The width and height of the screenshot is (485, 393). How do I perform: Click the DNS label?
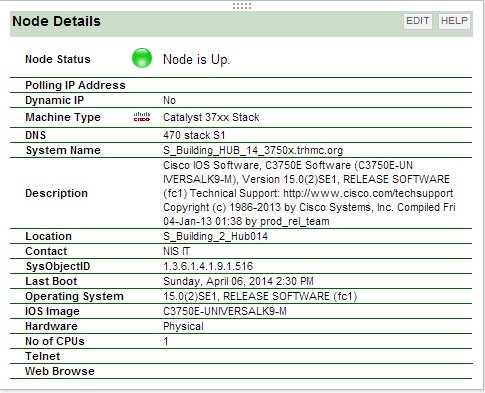[36, 135]
